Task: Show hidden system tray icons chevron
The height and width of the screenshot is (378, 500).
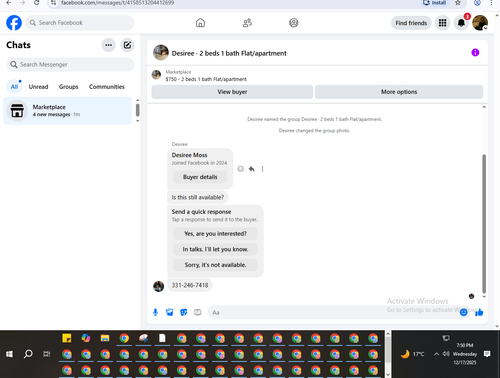Action: [x=436, y=354]
